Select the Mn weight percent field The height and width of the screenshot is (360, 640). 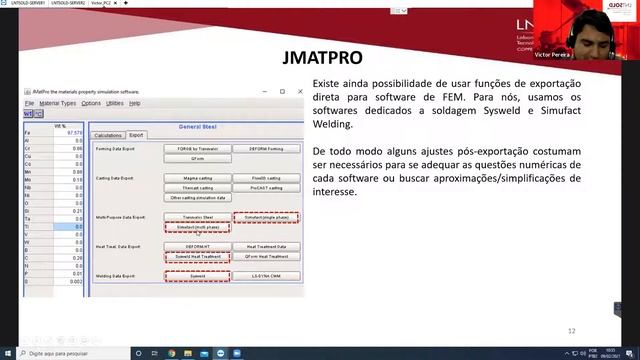coord(68,172)
